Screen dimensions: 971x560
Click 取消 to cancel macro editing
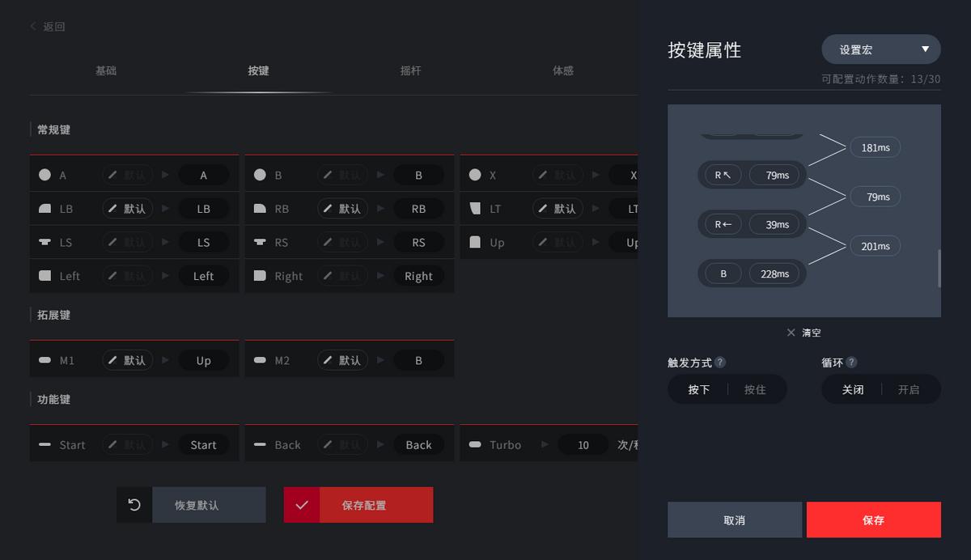[x=734, y=520]
